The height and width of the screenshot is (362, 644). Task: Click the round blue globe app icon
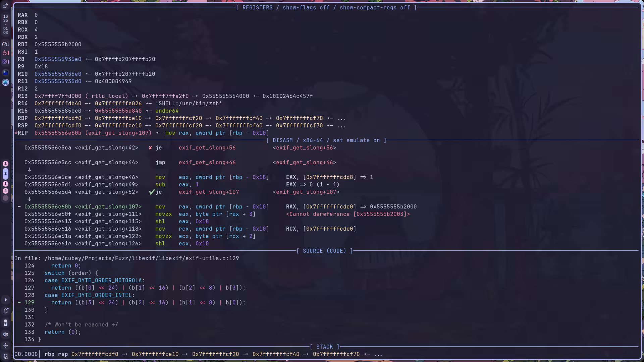tap(5, 82)
